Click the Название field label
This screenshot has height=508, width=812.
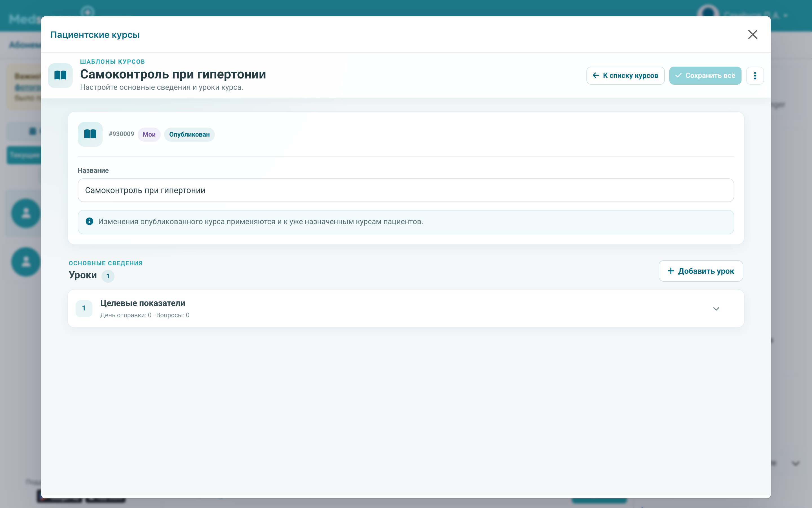(x=93, y=170)
